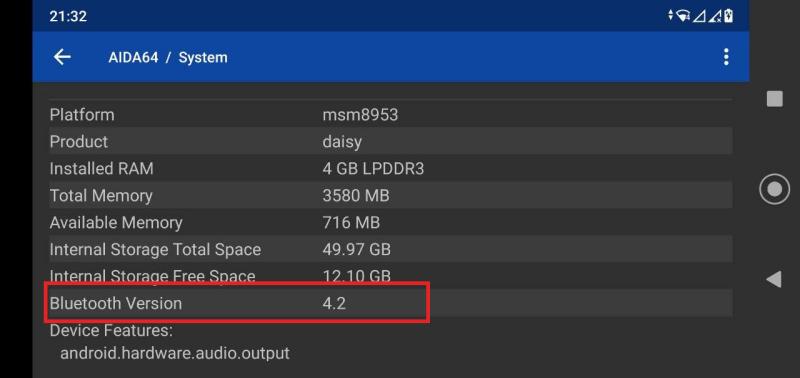The height and width of the screenshot is (378, 800).
Task: Tap the mobile signal strength icon
Action: (699, 16)
